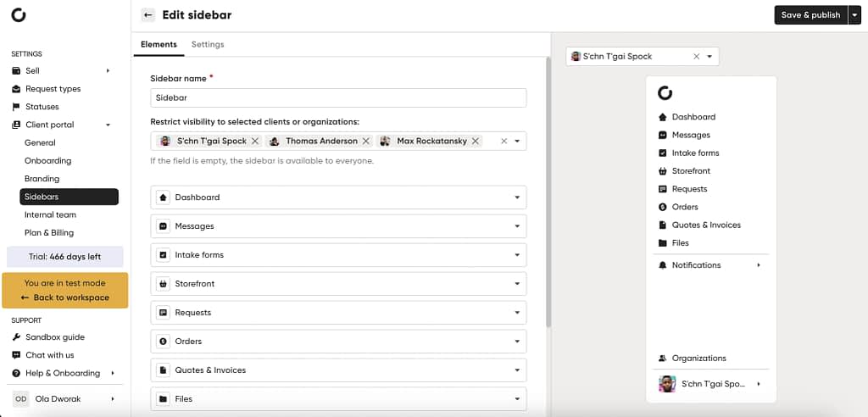Click the Storefront basket icon in elements list
The image size is (868, 417).
[163, 284]
